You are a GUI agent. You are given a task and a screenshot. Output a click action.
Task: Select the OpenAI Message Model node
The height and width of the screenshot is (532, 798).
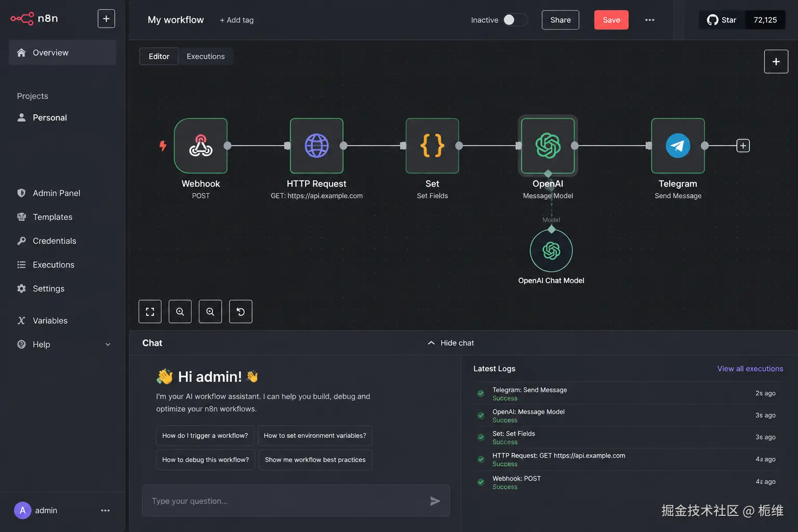(x=548, y=146)
